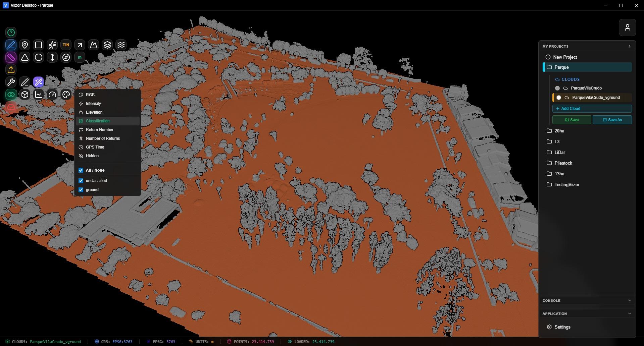Expand the Application section chevron
Screen dimensions: 644x346
pyautogui.click(x=629, y=313)
